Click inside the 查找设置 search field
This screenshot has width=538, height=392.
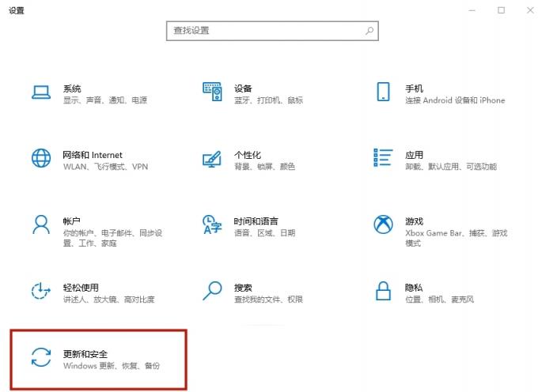pyautogui.click(x=265, y=31)
